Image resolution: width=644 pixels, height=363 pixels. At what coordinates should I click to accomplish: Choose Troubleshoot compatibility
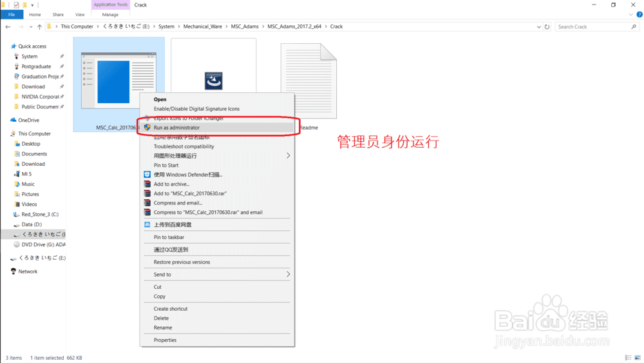point(217,146)
